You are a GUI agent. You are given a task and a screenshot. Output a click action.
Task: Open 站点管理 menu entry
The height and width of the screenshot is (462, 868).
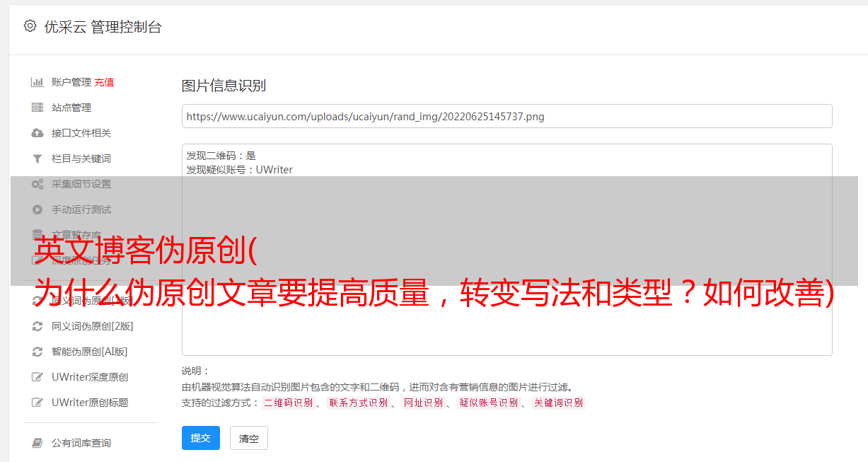pos(71,108)
